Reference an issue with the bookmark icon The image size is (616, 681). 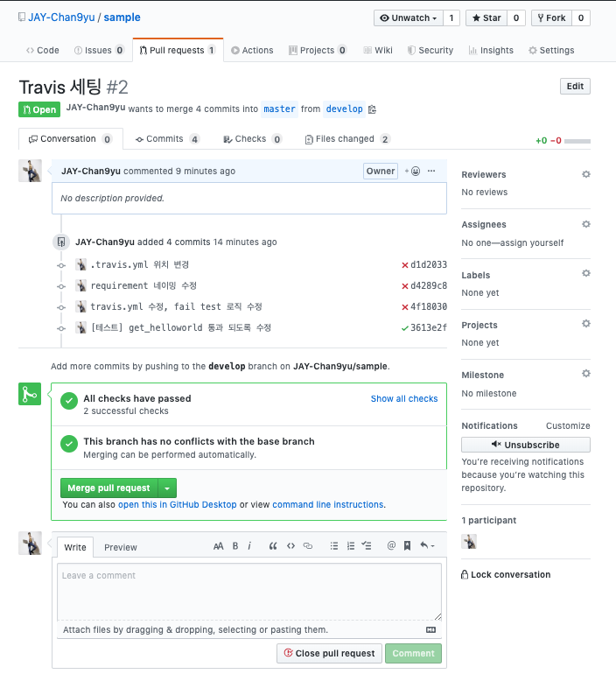point(407,546)
